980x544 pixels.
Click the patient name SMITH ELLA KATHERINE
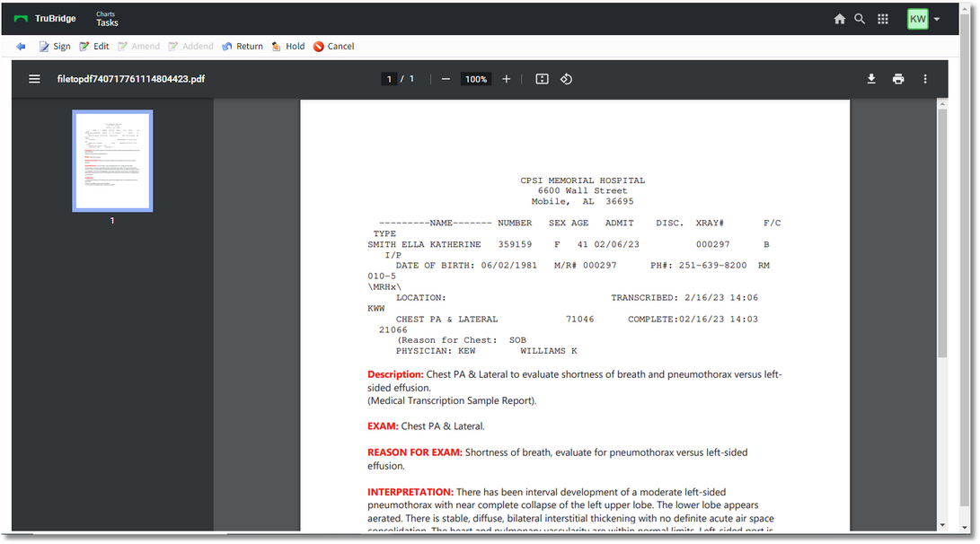click(x=424, y=244)
